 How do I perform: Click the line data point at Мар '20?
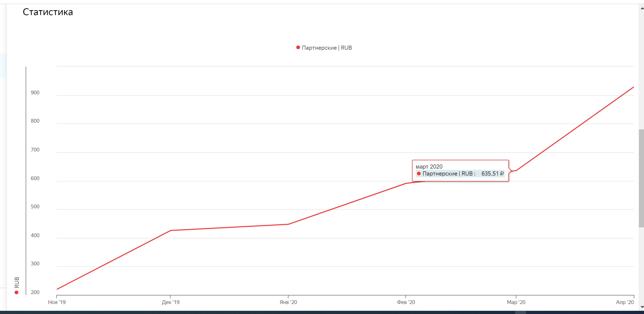point(516,170)
